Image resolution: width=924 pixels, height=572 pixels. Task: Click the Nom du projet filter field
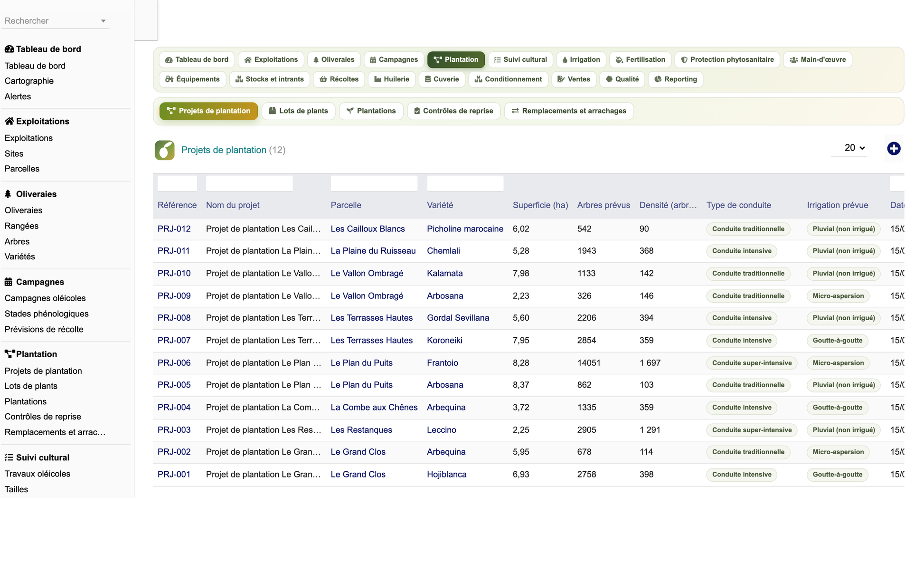[249, 183]
